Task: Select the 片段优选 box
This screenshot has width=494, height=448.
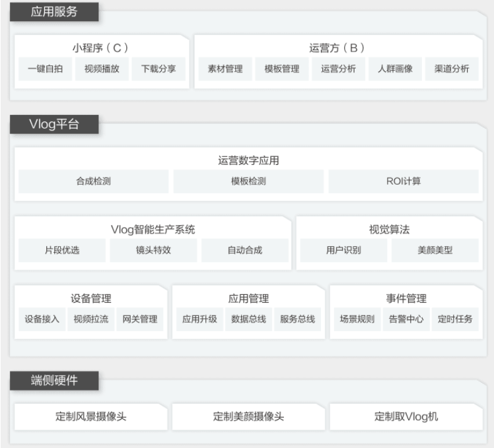Action: click(62, 250)
